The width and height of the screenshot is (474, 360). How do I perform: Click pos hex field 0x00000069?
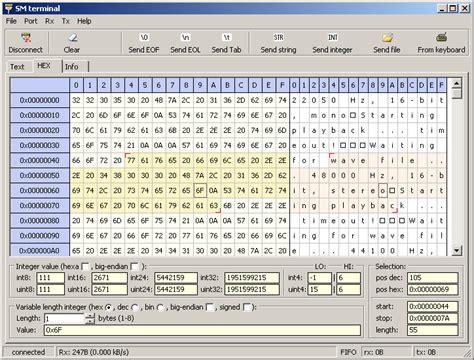[x=432, y=289]
